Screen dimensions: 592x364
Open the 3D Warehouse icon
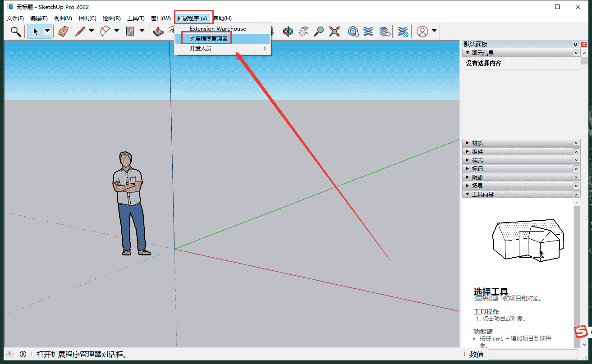click(x=353, y=32)
